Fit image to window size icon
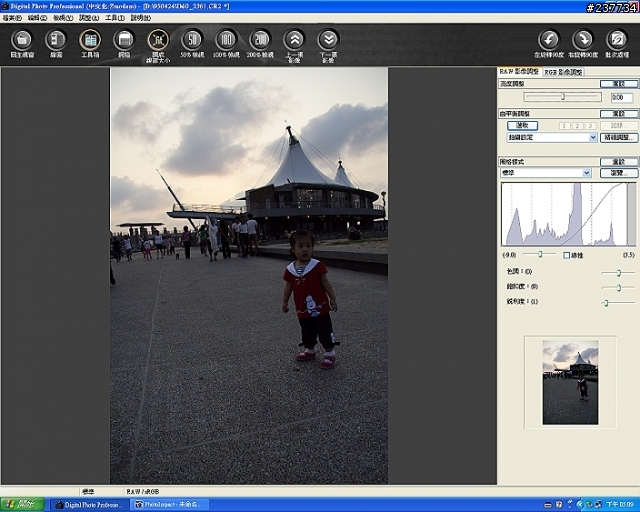Image resolution: width=640 pixels, height=512 pixels. [x=158, y=40]
